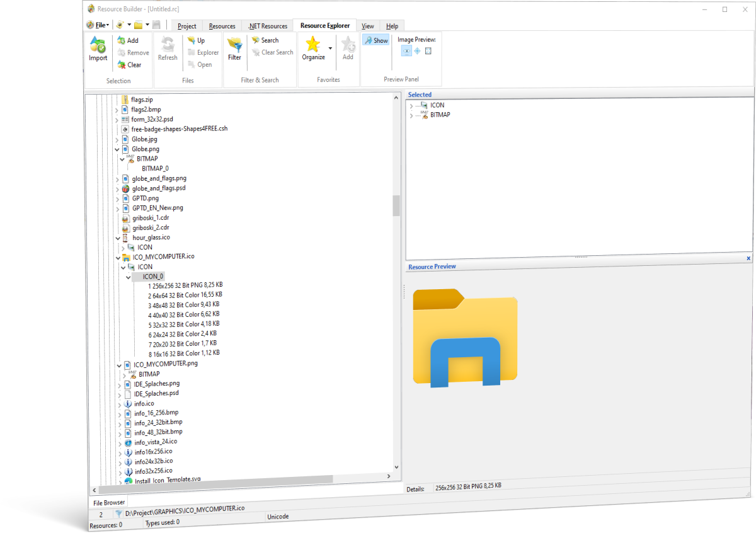Select info_48_32bit.bmp file
The height and width of the screenshot is (533, 756).
coord(158,432)
